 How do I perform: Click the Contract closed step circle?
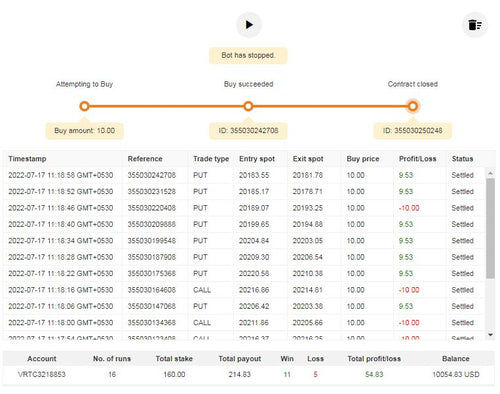click(x=412, y=106)
